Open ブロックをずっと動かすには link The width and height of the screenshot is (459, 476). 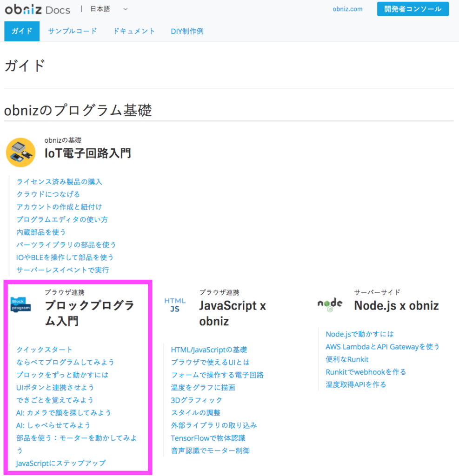tap(62, 375)
